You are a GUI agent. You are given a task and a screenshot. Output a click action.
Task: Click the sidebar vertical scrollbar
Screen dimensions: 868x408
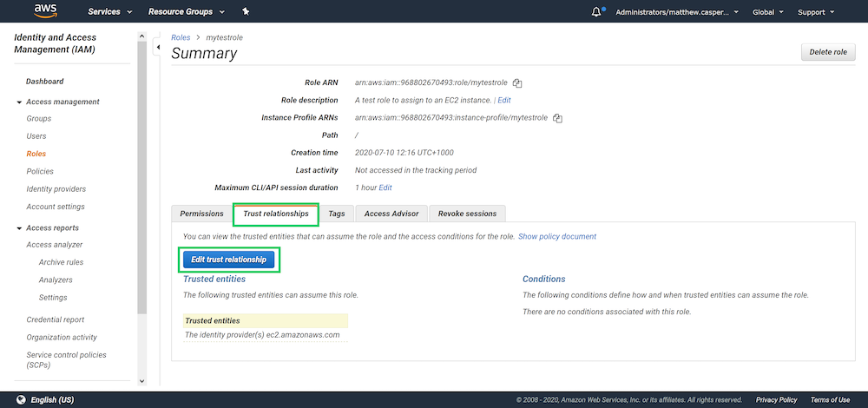[143, 174]
